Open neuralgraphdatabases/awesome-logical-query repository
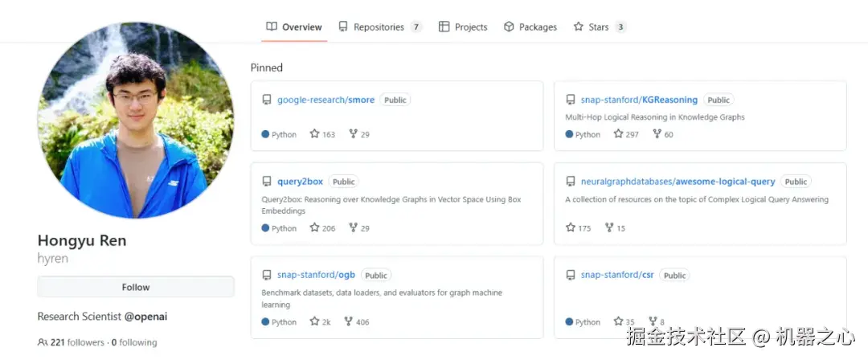This screenshot has height=360, width=868. [678, 181]
